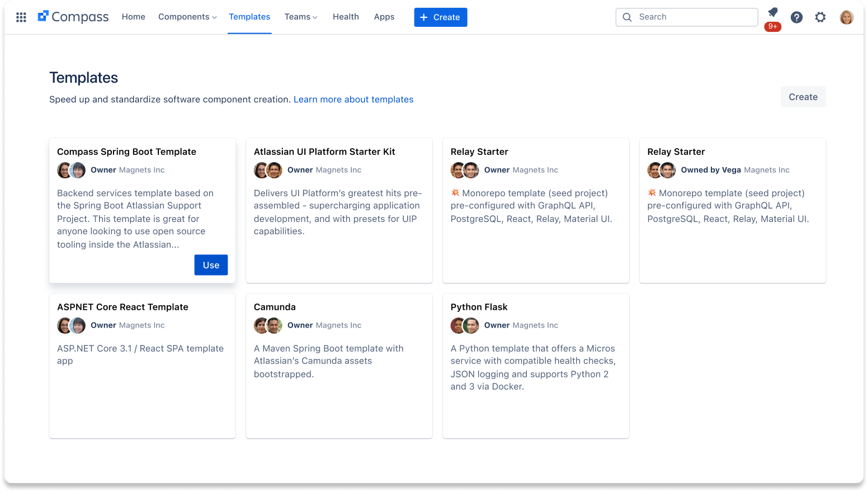Follow the Learn more about templates link
Viewport: 868px width, 492px height.
(353, 100)
